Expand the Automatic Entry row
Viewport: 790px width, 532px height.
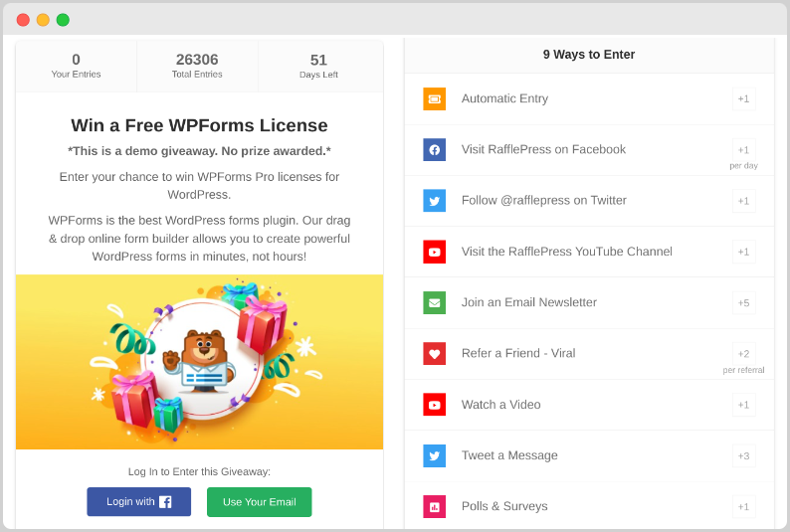click(504, 98)
